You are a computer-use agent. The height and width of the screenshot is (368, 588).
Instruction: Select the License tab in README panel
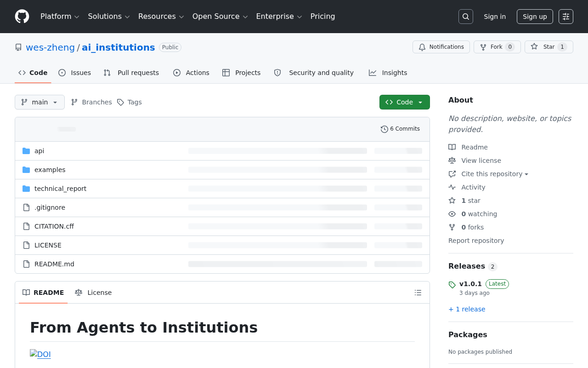(93, 293)
